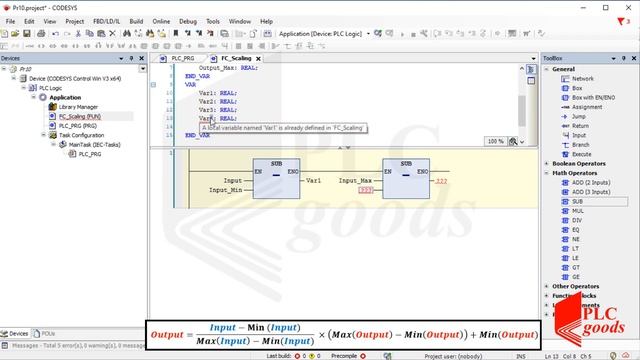The height and width of the screenshot is (360, 640).
Task: Select Branch element in ToolBox
Action: tap(575, 145)
